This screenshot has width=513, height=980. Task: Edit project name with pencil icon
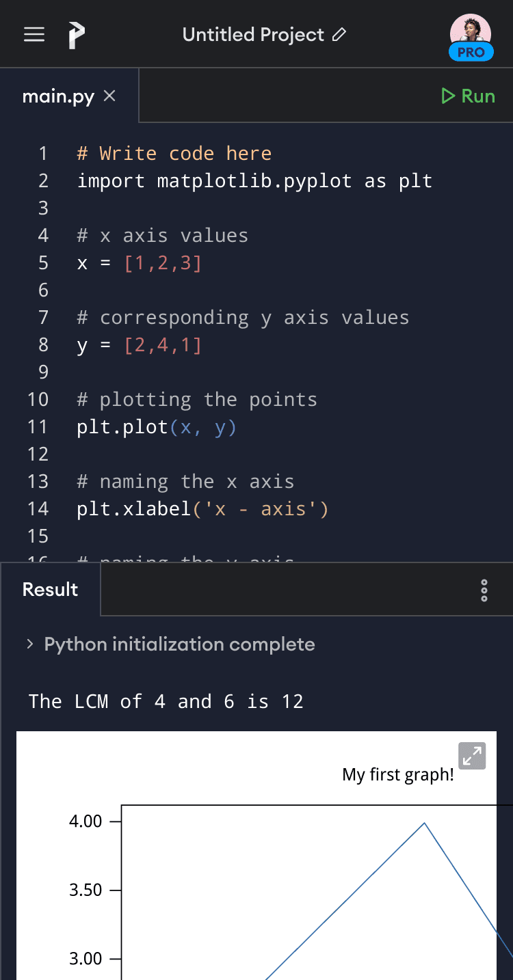click(x=339, y=34)
